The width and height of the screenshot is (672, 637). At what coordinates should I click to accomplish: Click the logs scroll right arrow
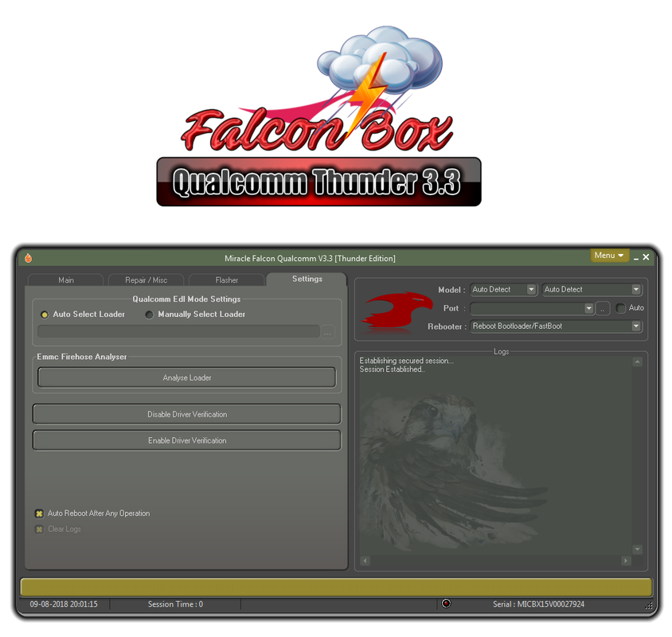point(626,561)
